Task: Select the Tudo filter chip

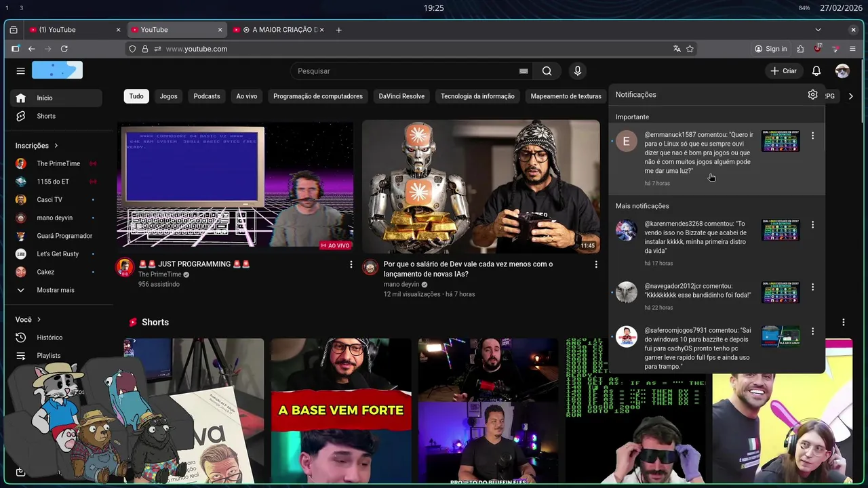Action: [x=136, y=96]
